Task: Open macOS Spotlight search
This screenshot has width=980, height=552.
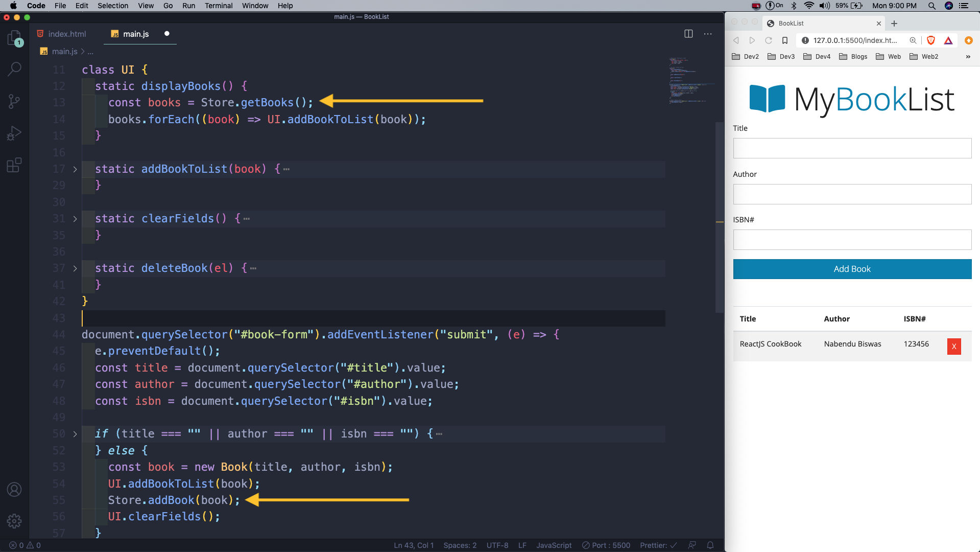Action: (932, 6)
